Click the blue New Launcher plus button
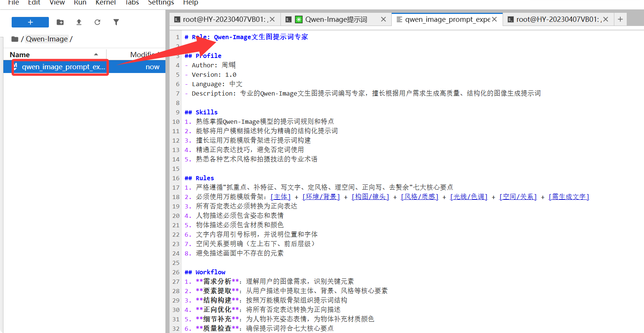644x333 pixels. pos(30,22)
